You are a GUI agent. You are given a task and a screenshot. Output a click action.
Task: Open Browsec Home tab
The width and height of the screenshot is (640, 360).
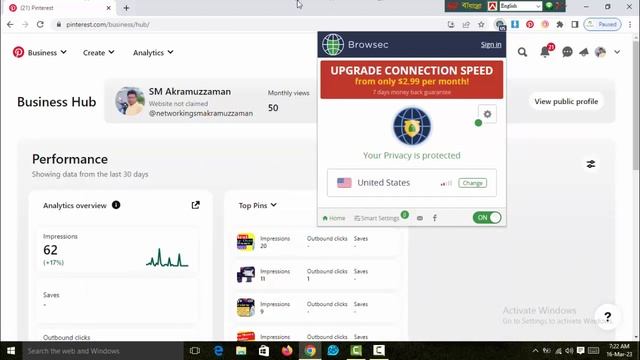[334, 218]
